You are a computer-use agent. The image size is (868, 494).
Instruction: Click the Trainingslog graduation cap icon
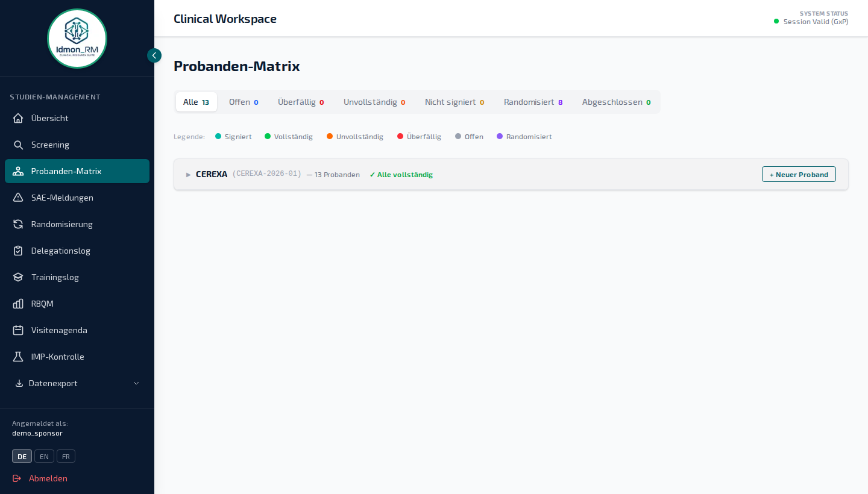[x=18, y=277]
